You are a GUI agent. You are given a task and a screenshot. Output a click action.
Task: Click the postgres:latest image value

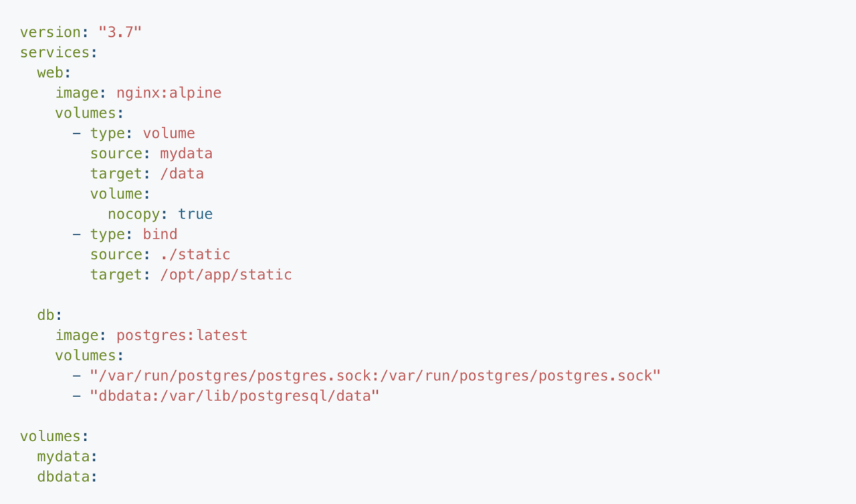click(182, 335)
